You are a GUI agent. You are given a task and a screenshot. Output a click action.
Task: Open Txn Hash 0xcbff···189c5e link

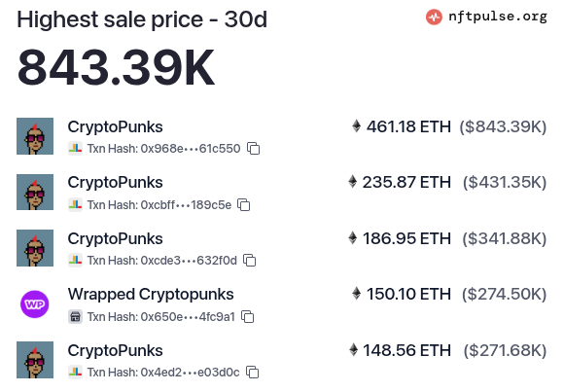(159, 205)
